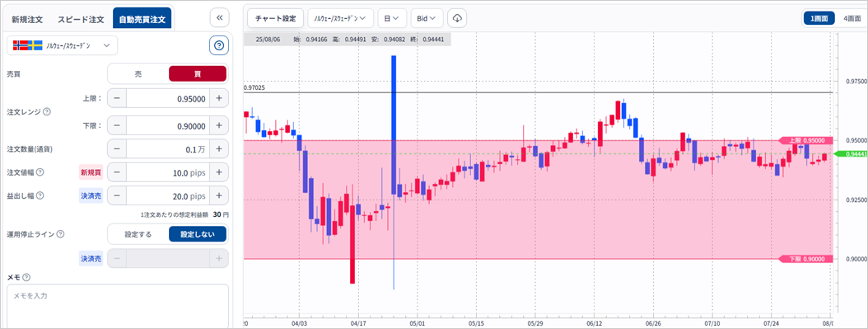This screenshot has height=329, width=868.
Task: Switch to 1画面 chart layout
Action: (x=819, y=17)
